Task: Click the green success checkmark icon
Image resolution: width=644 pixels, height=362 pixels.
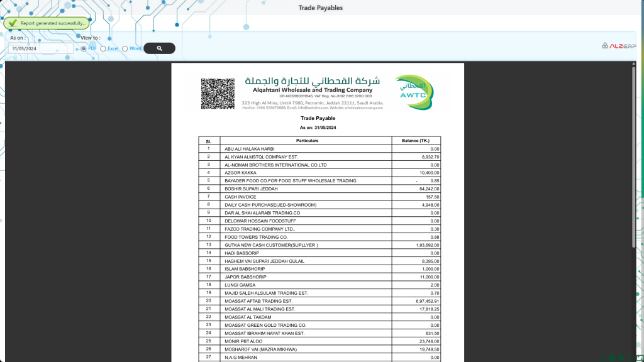Action: click(x=13, y=23)
